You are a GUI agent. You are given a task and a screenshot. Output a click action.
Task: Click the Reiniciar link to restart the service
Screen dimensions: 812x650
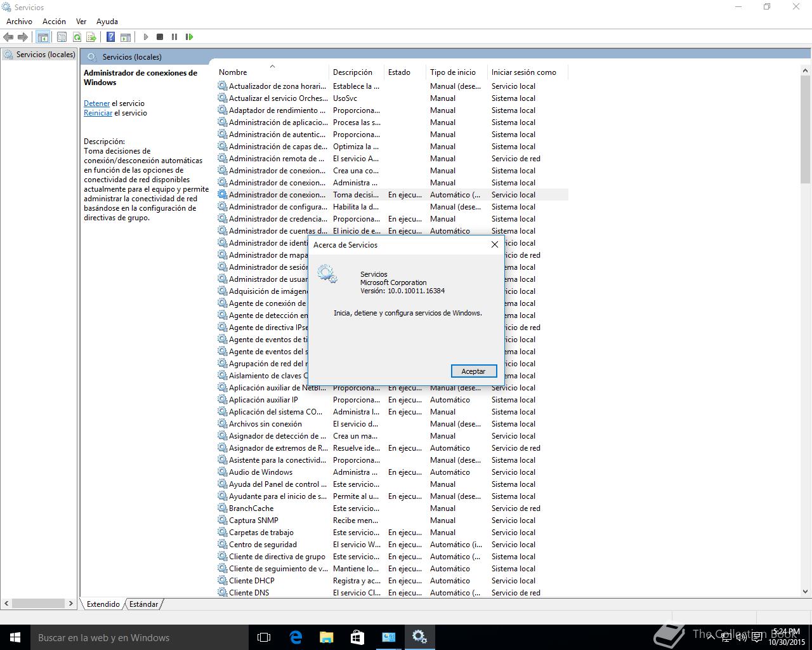click(x=98, y=113)
